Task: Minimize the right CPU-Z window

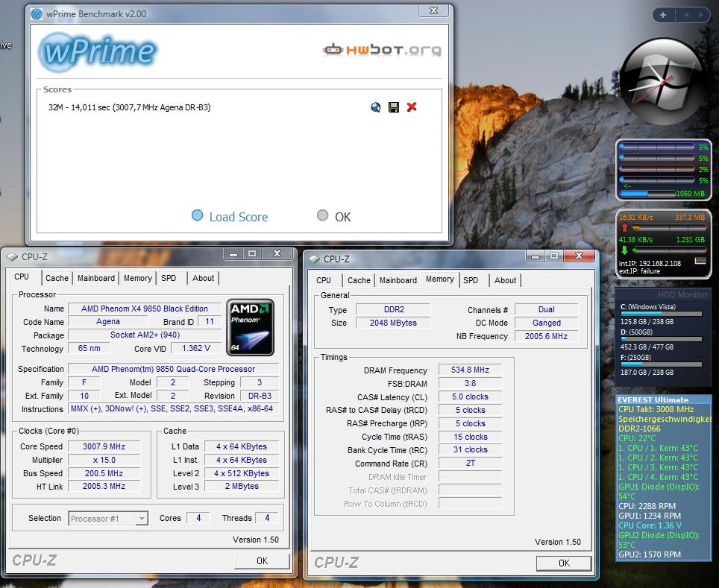Action: (535, 256)
